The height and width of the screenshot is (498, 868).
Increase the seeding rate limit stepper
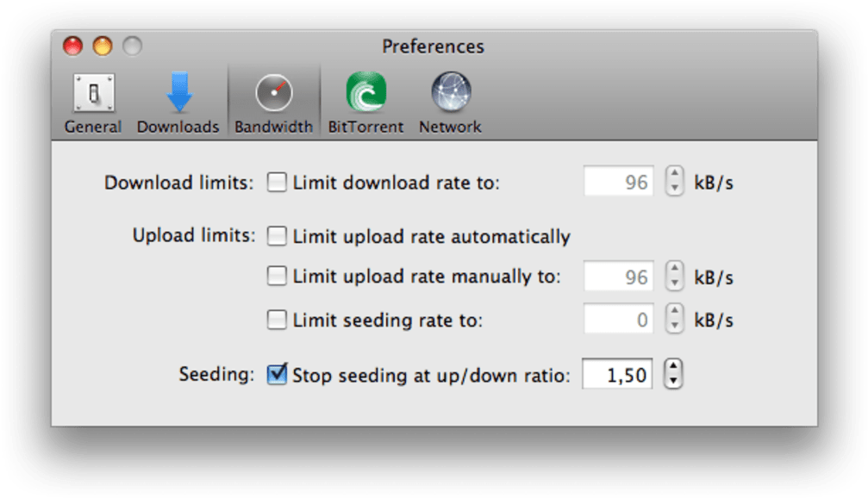point(674,312)
